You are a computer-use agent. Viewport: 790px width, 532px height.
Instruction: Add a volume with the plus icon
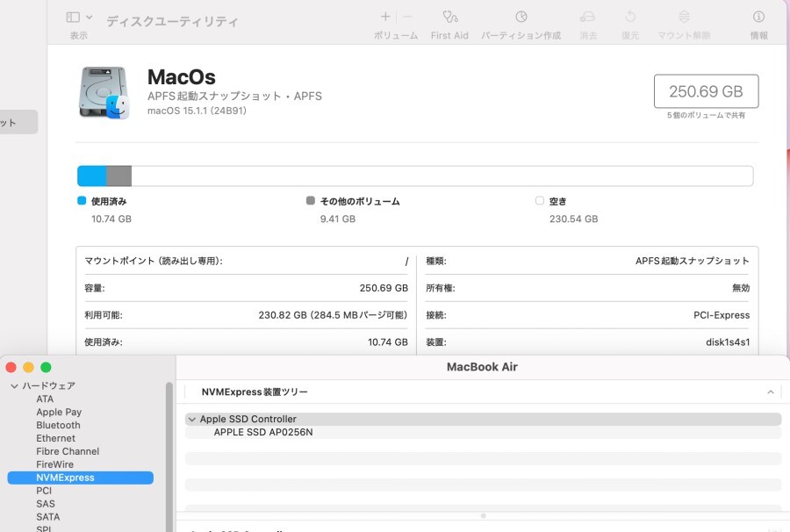[385, 17]
